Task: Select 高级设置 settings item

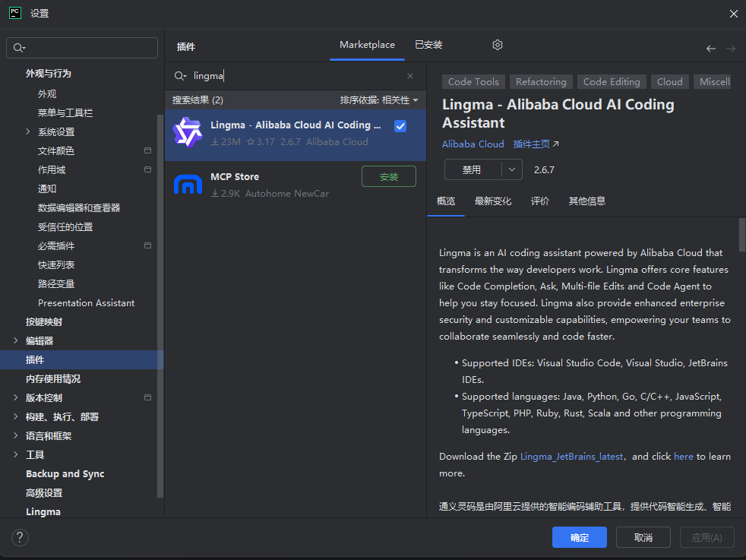Action: click(44, 493)
